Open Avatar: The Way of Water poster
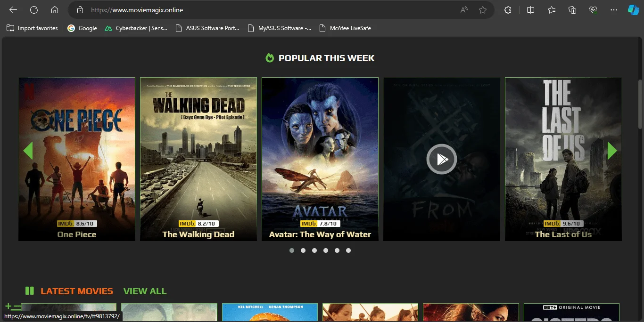This screenshot has width=644, height=322. (320, 159)
